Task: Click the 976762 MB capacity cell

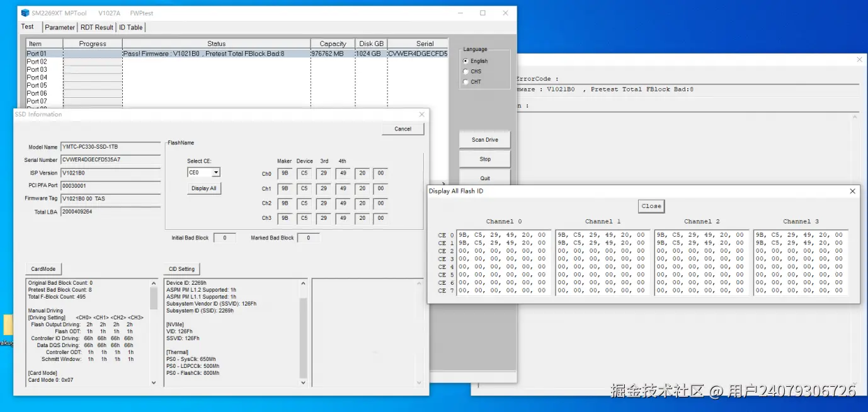Action: 333,54
